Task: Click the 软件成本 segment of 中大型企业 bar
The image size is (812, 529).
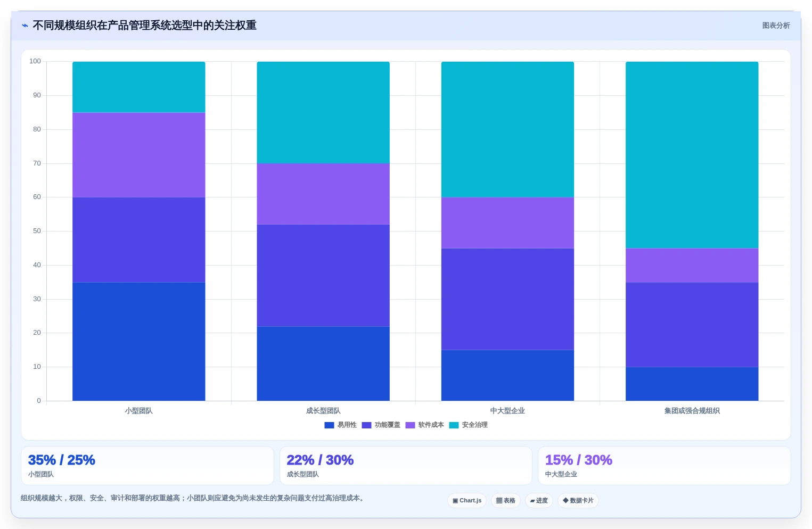Action: 507,223
